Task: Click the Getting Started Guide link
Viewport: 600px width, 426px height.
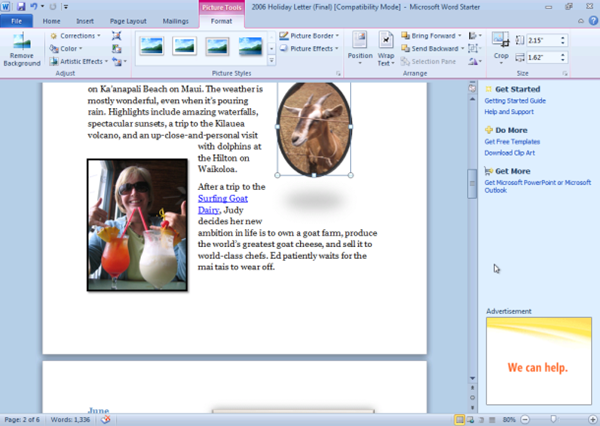Action: (x=514, y=100)
